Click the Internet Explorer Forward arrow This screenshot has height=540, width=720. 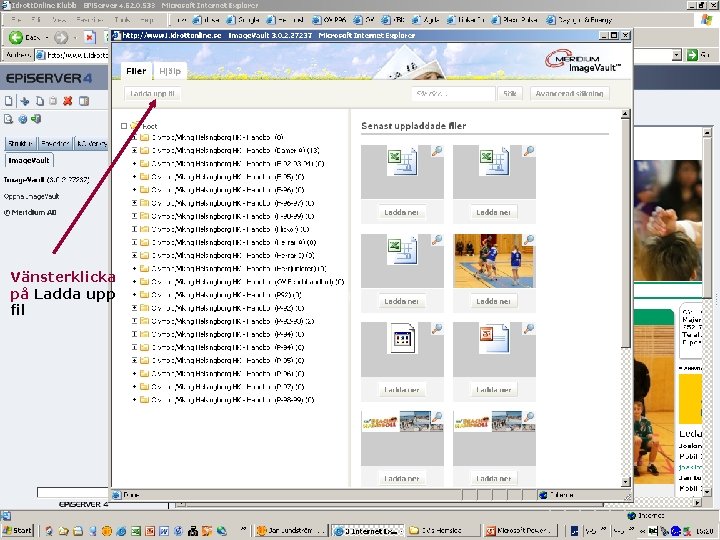(61, 37)
